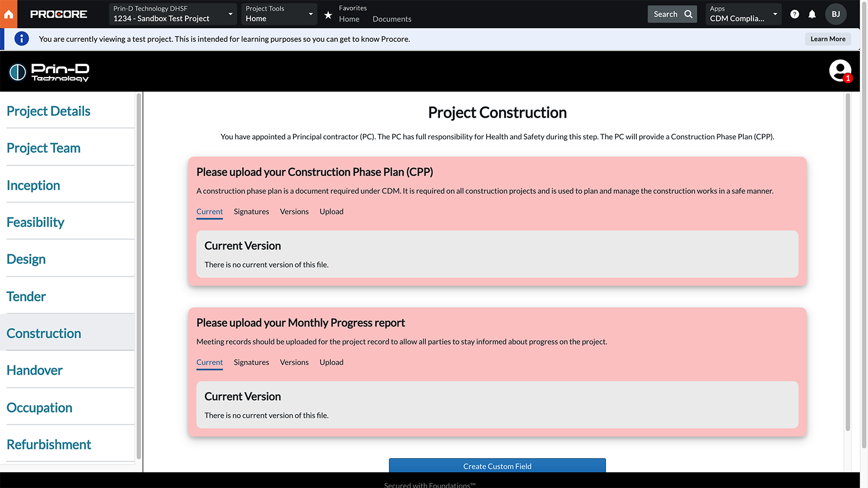Go to Handover in sidebar
The width and height of the screenshot is (868, 488).
point(35,370)
